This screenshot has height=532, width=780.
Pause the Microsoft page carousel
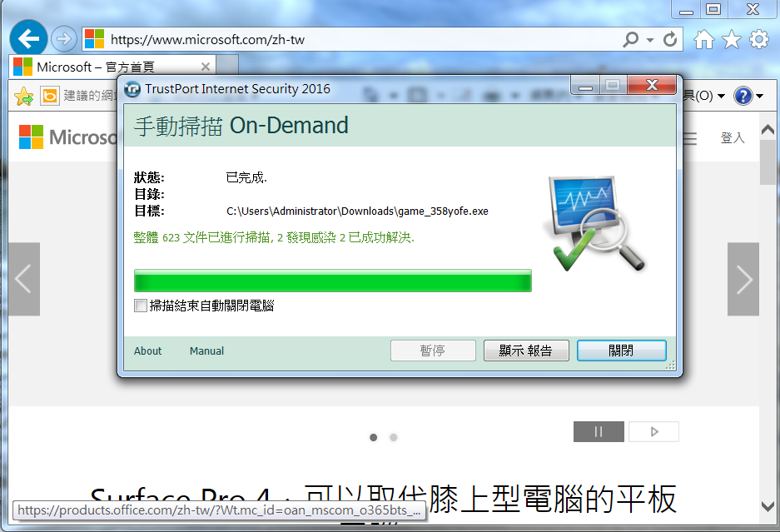pos(599,431)
